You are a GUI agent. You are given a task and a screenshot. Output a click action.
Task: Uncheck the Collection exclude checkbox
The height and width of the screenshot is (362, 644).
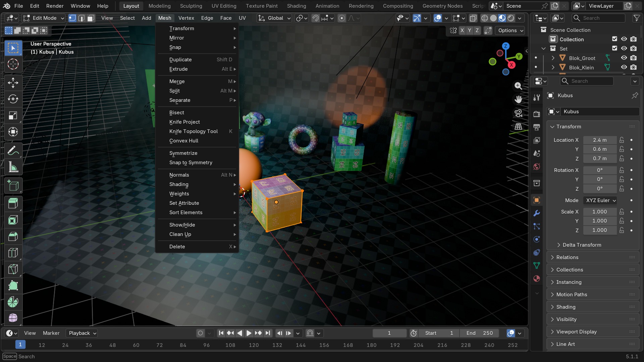(614, 39)
